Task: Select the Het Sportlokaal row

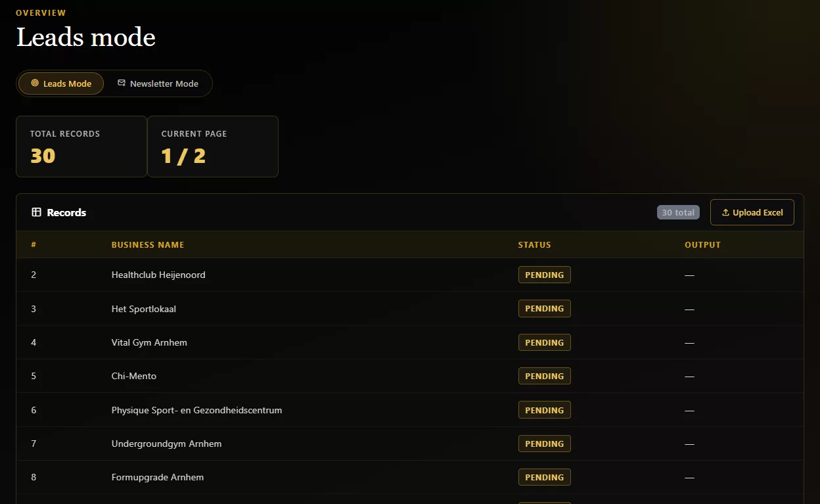Action: pos(410,309)
